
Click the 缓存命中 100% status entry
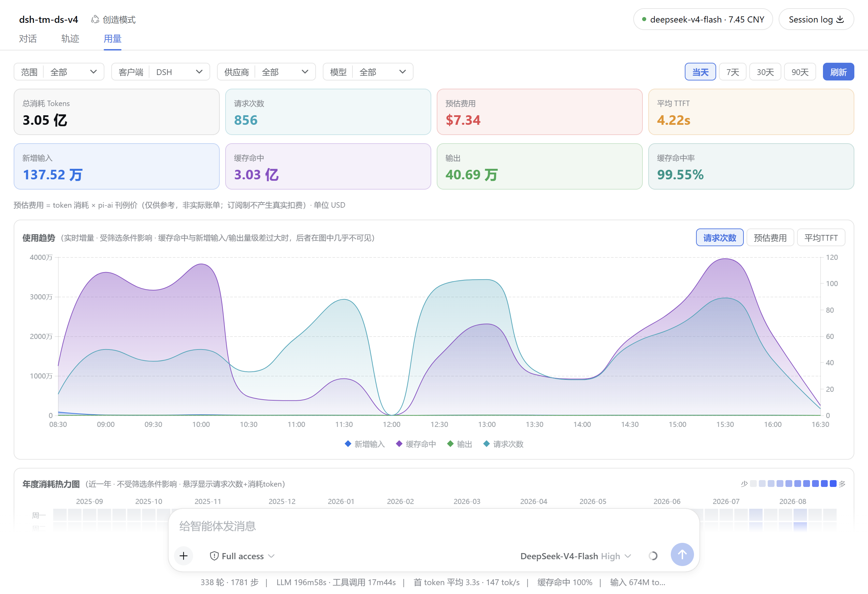tap(564, 582)
